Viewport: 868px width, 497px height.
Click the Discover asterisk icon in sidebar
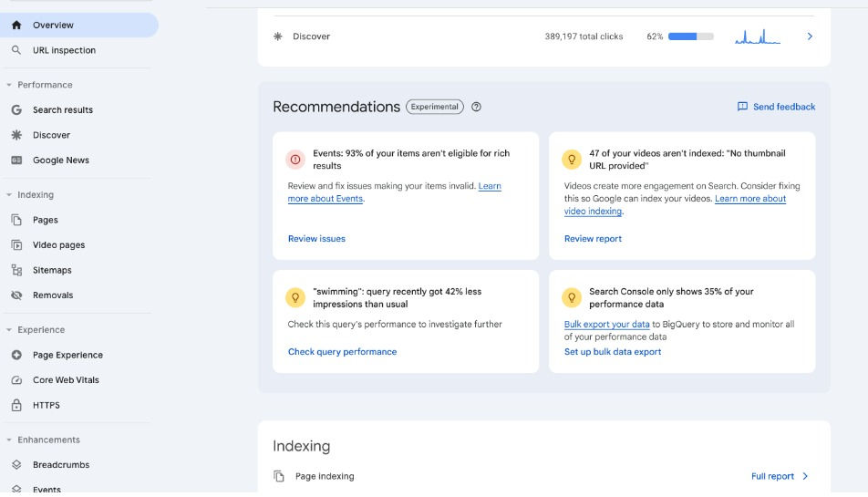point(16,135)
